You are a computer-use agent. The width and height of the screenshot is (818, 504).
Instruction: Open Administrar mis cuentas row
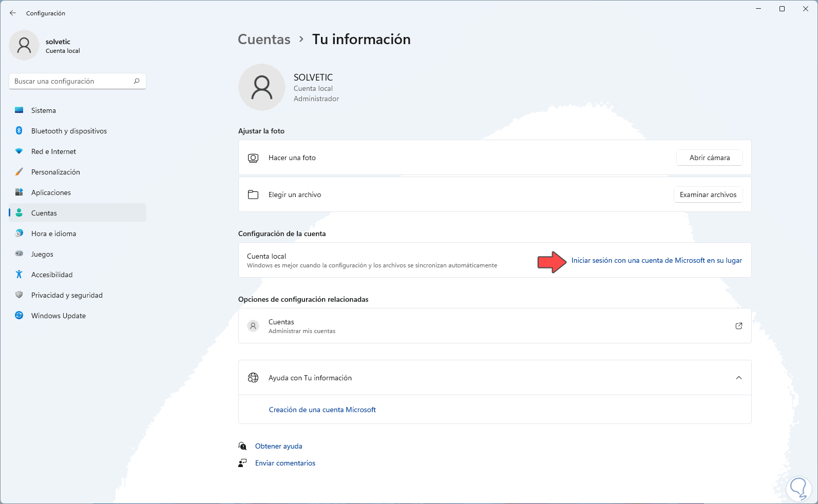point(495,326)
